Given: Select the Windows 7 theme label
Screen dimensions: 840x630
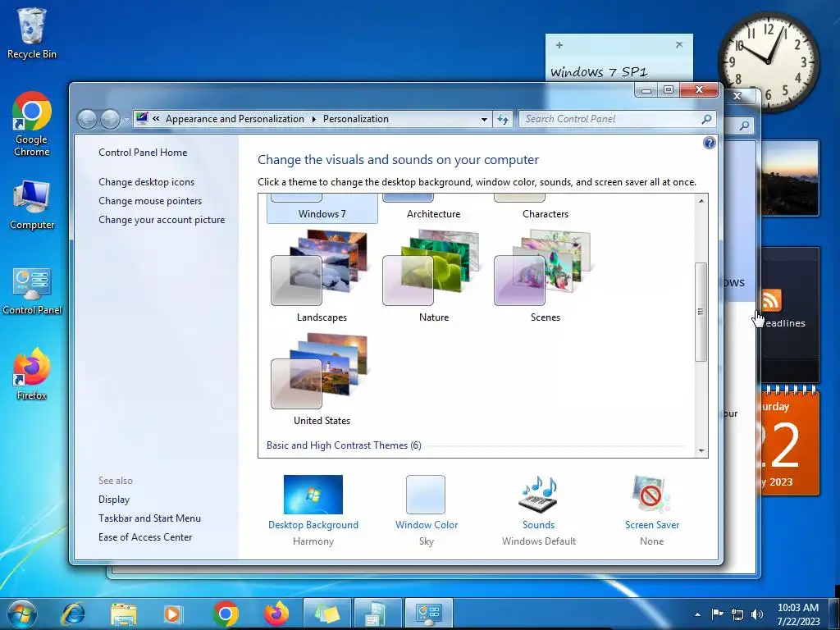Looking at the screenshot, I should coord(322,214).
